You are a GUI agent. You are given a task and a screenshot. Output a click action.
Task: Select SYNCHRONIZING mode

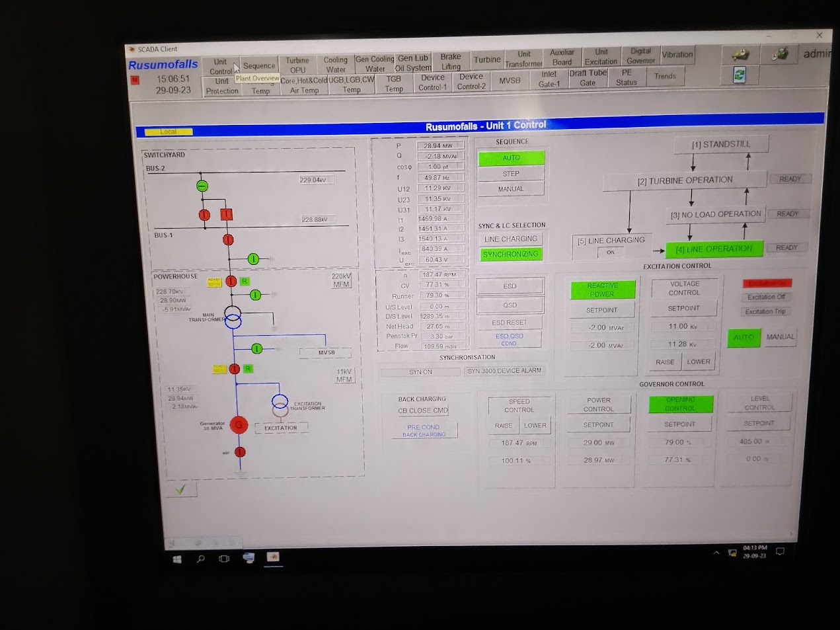[511, 254]
